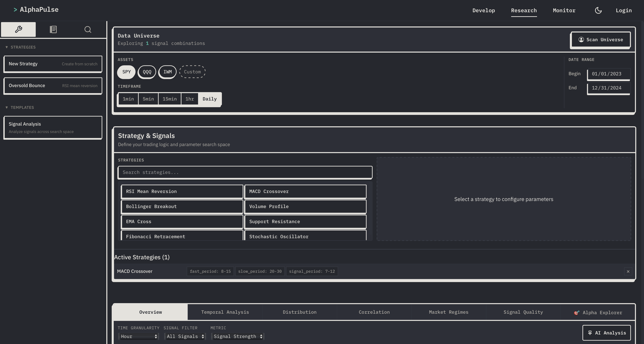Viewport: 644px width, 344px height.
Task: Select MACD Crossover in strategy list
Action: [x=305, y=191]
